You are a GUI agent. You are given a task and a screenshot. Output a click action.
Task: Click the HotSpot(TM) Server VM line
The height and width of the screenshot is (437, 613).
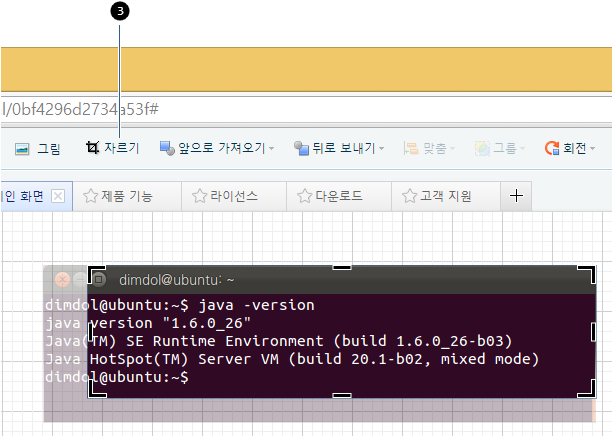tap(292, 359)
